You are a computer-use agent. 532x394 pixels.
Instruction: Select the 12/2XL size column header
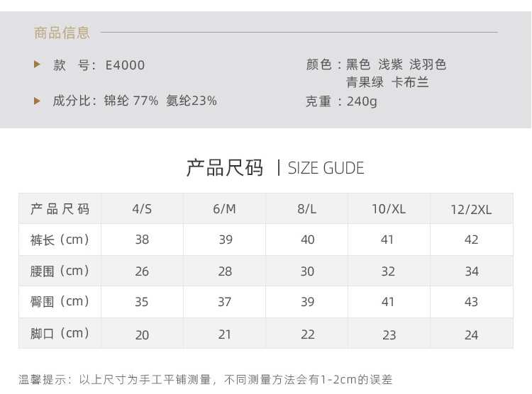coord(471,209)
